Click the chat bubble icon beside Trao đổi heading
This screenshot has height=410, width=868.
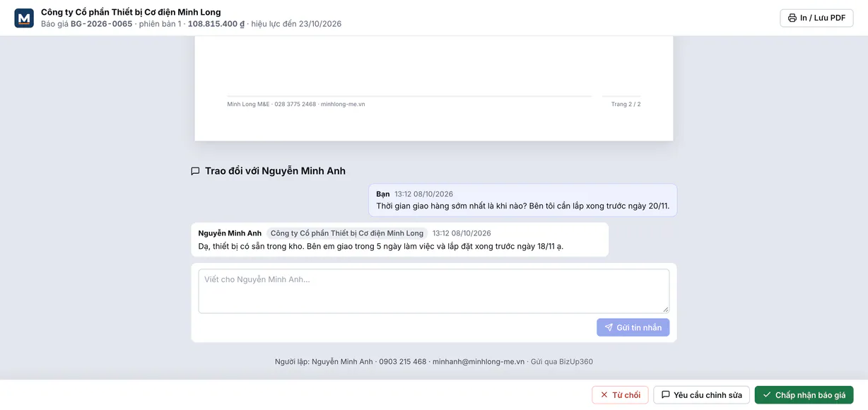coord(195,171)
